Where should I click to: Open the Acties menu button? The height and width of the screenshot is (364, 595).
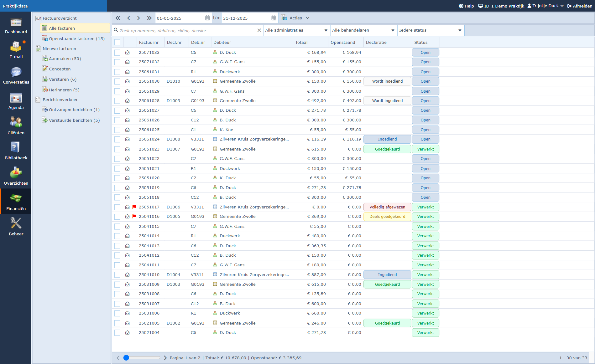(295, 18)
